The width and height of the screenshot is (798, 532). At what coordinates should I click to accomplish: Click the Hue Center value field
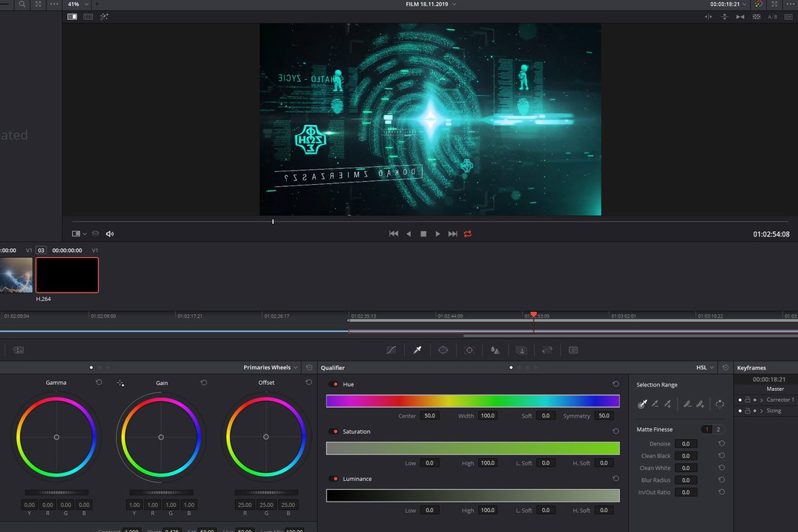click(x=430, y=415)
